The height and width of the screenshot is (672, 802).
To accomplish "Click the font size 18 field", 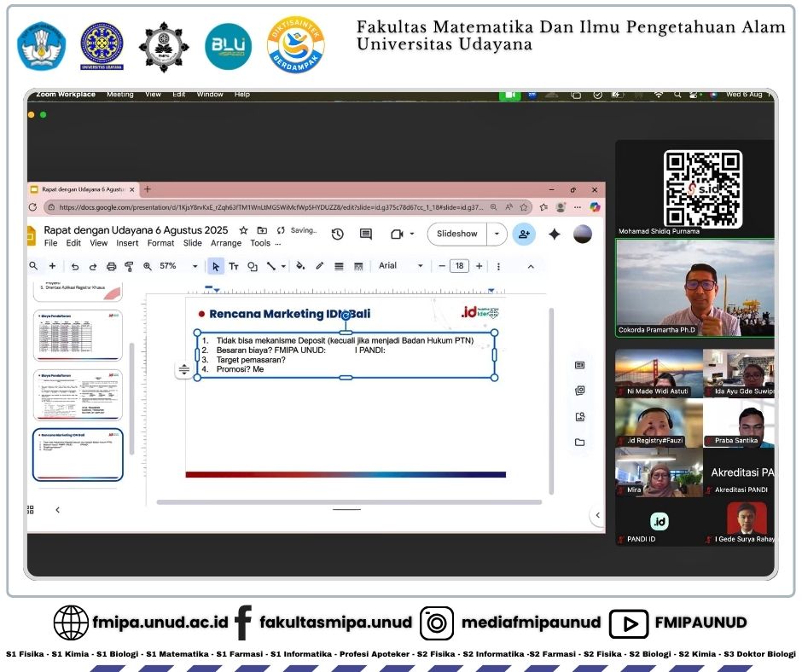I will click(x=459, y=266).
